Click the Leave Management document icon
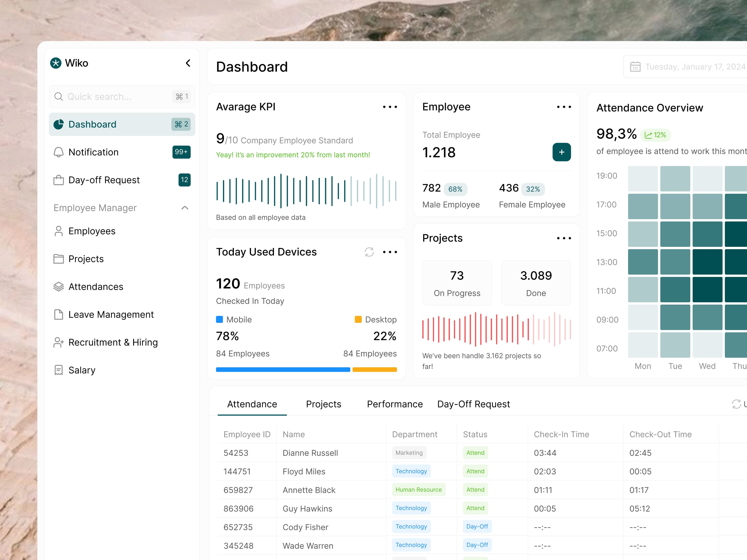Image resolution: width=747 pixels, height=560 pixels. point(58,315)
